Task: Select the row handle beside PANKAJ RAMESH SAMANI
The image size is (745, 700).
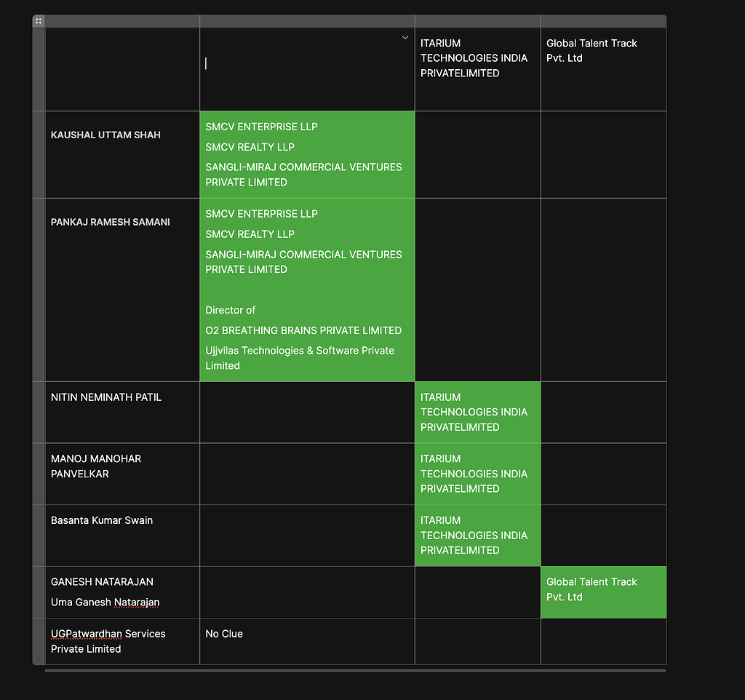Action: coord(39,290)
